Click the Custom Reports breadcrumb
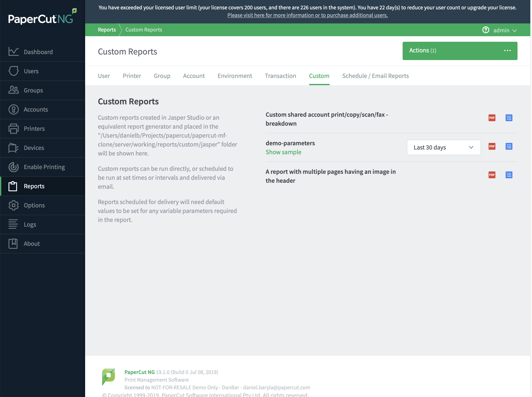532x397 pixels. (144, 30)
